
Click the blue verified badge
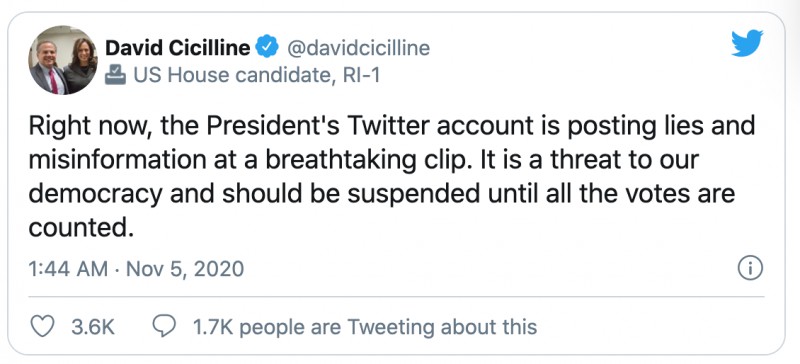tap(267, 47)
